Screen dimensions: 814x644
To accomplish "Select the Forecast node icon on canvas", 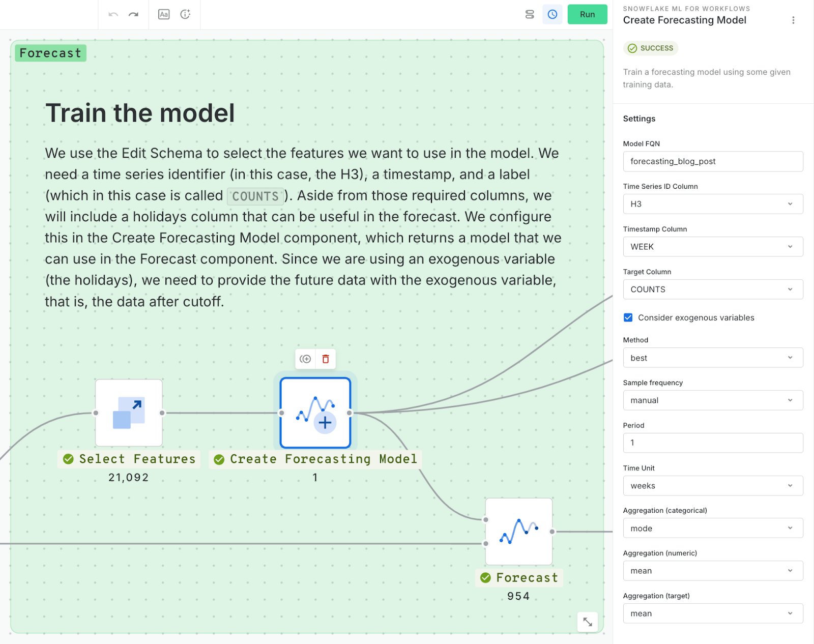I will 518,531.
